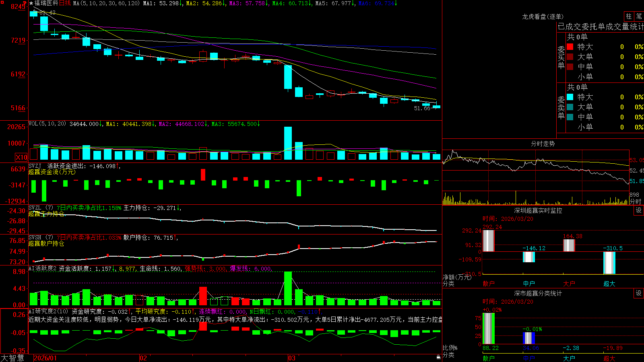Click the 02 month marker on timeline
This screenshot has height=362, width=644.
pos(143,358)
